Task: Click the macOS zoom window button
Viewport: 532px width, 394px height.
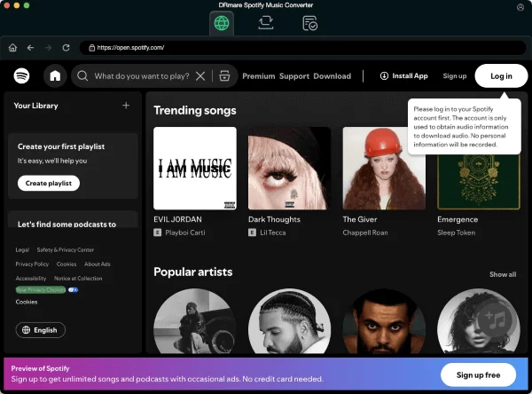Action: coord(27,5)
